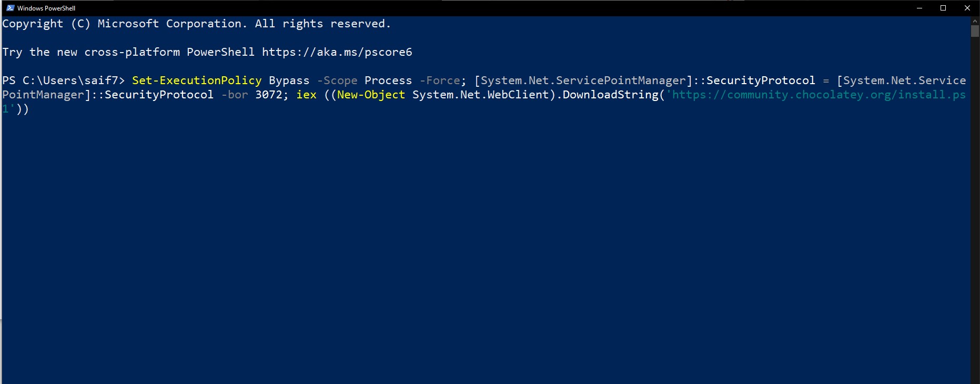Click the -Scope parameter text

(x=337, y=80)
